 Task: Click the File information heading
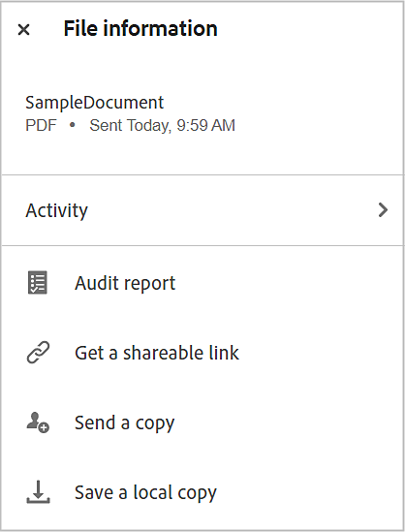[140, 28]
